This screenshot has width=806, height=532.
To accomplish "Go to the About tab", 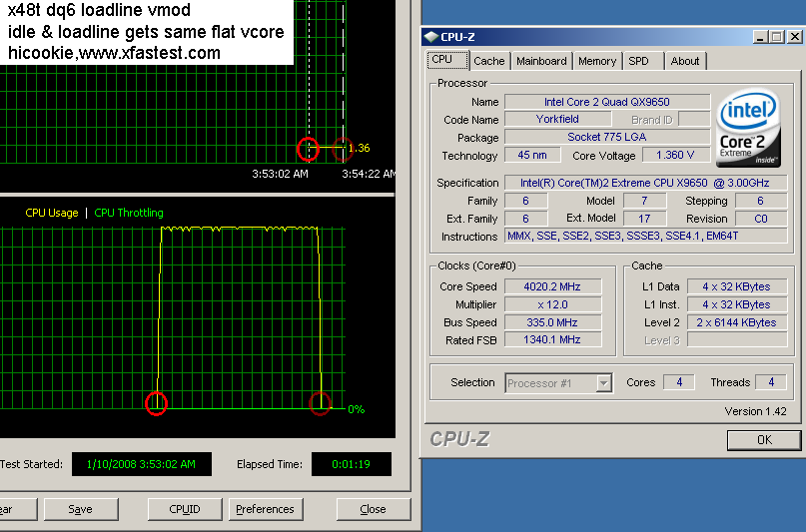I will tap(685, 61).
